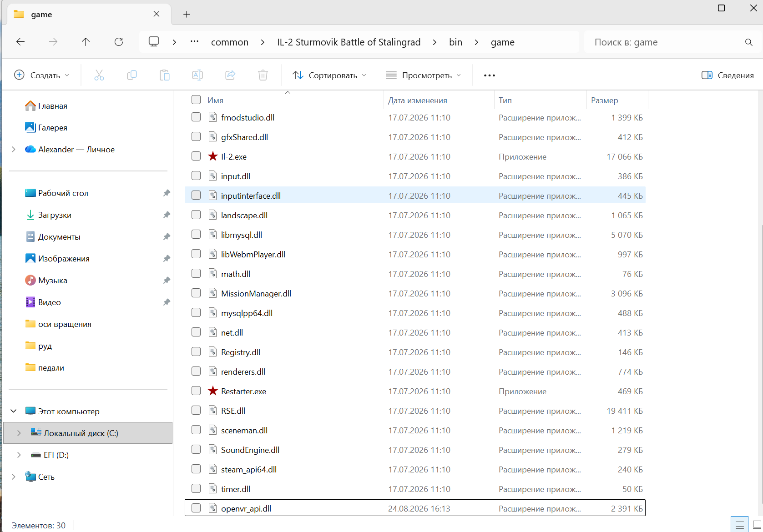Expand the Alexander — Личное OneDrive node
Screen dimensions: 763x532
click(14, 149)
